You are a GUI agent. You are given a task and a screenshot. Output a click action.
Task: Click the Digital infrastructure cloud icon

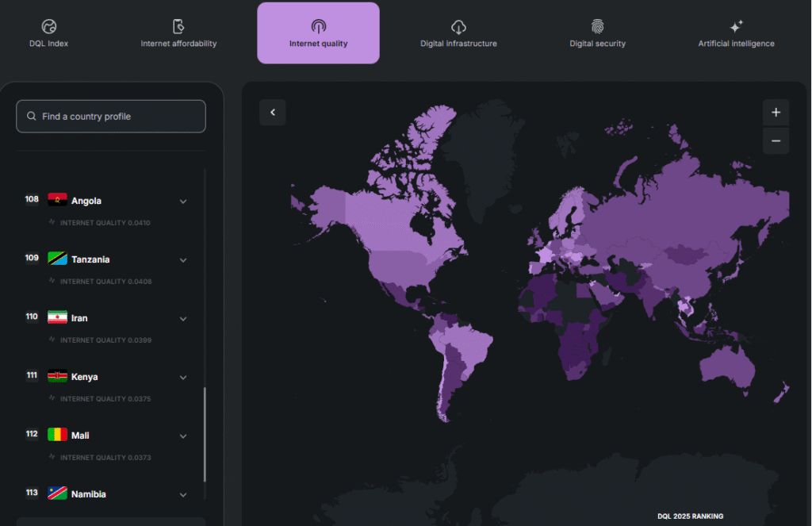coord(458,26)
